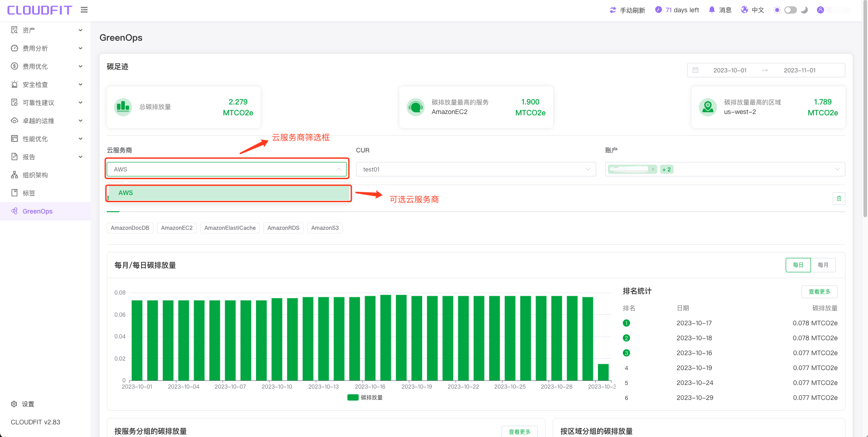Click 查看更多 in 按服务分组的碳排放量
The height and width of the screenshot is (437, 868).
point(520,432)
